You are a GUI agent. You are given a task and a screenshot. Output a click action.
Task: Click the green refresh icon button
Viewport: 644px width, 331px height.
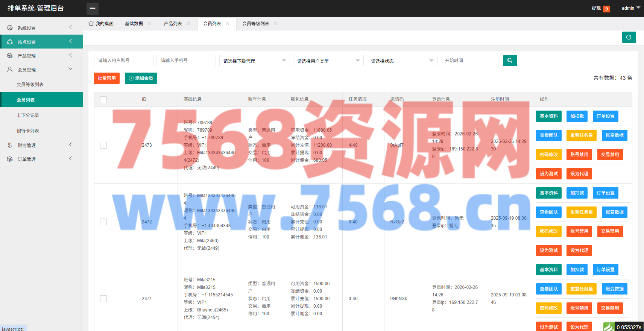629,37
